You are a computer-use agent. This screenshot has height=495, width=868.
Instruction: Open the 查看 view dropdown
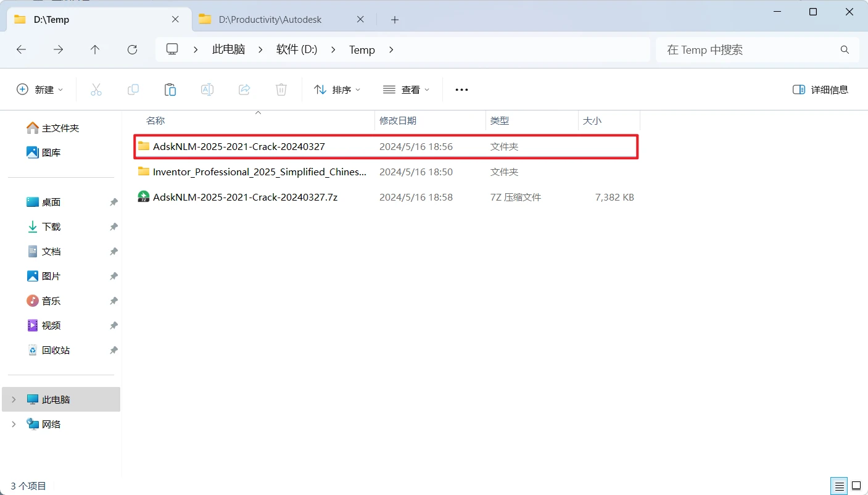tap(406, 89)
